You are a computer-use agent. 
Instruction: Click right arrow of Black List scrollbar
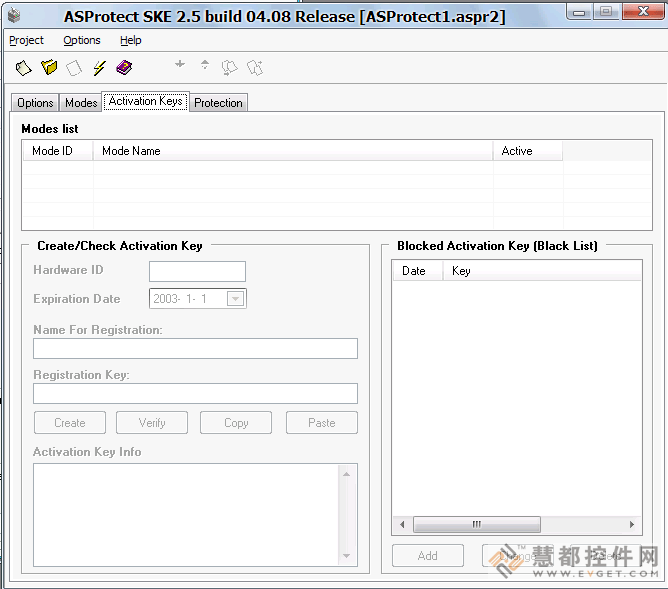(x=632, y=524)
